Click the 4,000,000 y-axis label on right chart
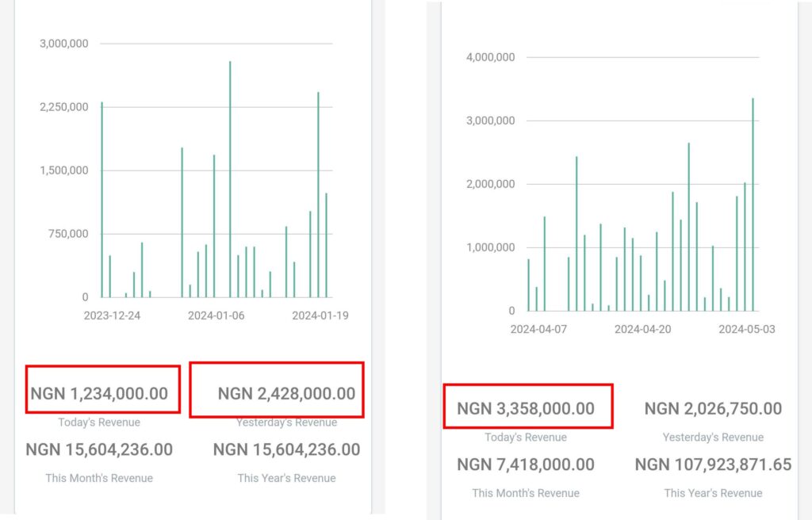The height and width of the screenshot is (520, 812). (x=490, y=57)
